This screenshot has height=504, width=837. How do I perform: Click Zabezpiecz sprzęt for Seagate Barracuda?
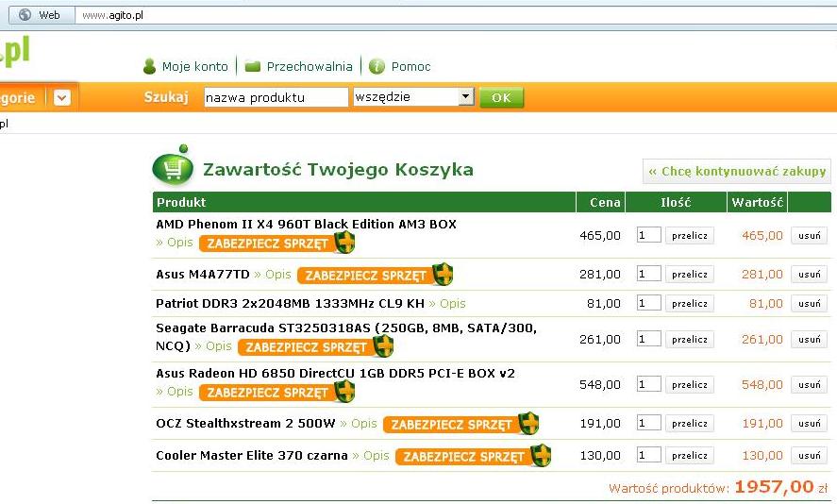[x=306, y=347]
